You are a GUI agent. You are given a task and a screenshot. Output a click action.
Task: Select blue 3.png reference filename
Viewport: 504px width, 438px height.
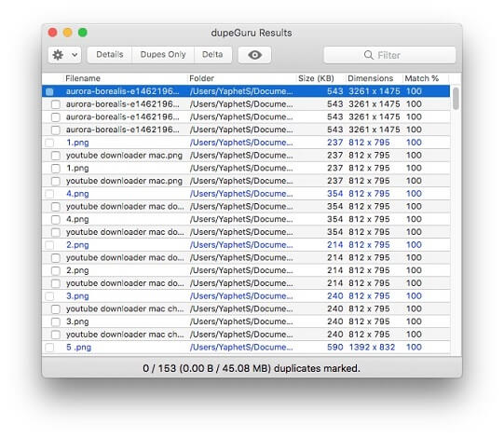(x=77, y=295)
